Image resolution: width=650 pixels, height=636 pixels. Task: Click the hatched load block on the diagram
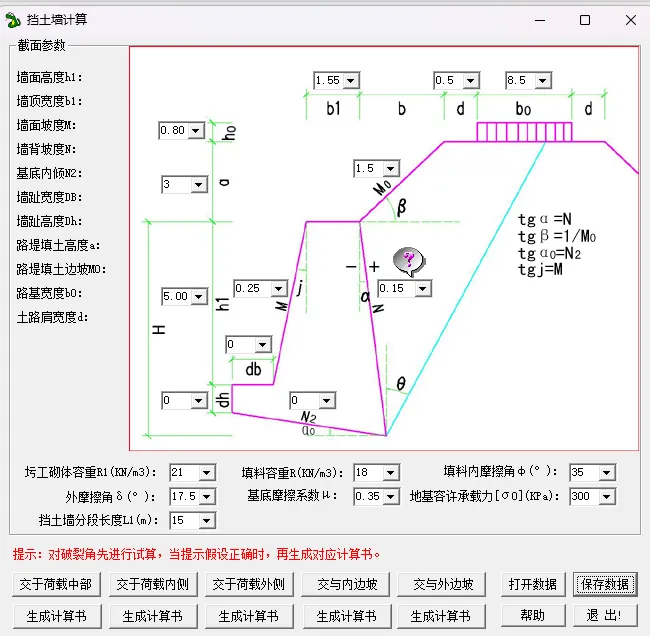tap(524, 132)
